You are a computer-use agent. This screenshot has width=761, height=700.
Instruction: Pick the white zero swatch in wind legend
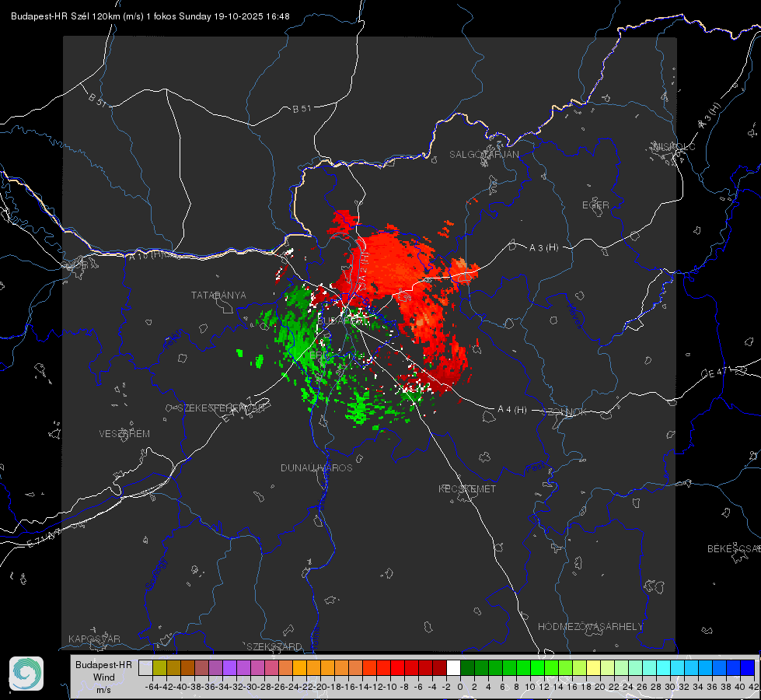[x=453, y=668]
